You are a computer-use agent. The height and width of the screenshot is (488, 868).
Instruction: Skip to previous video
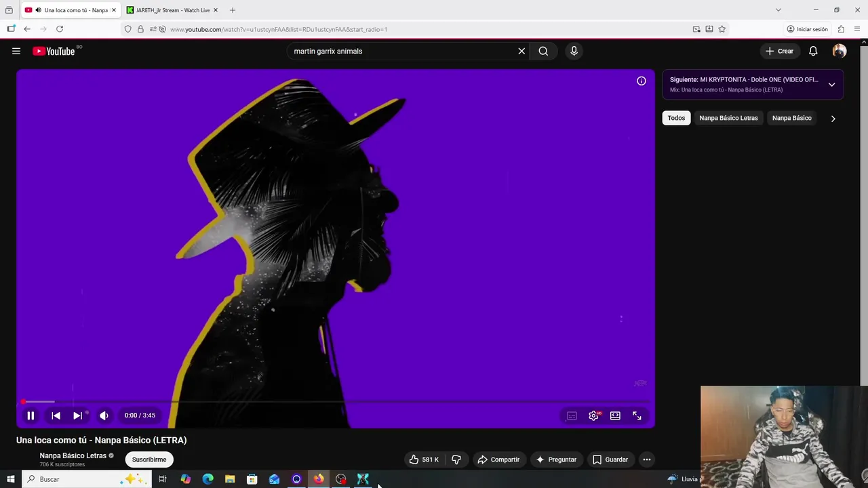pyautogui.click(x=56, y=415)
